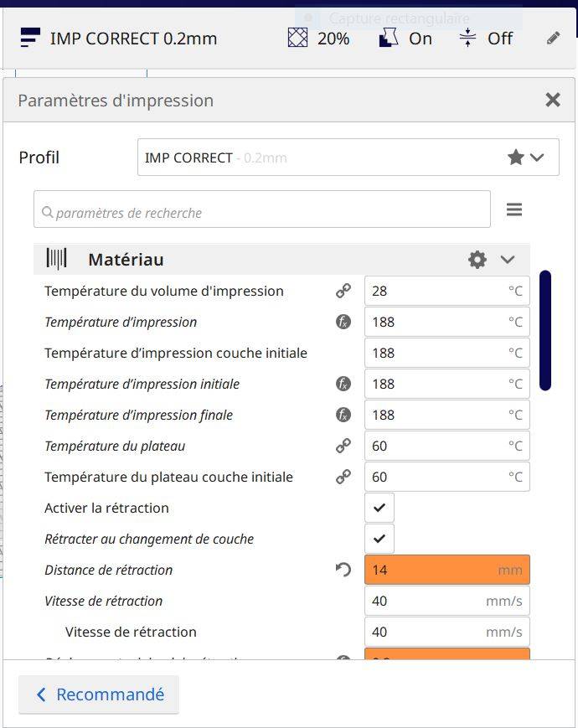Click the Matériau section gear icon

click(477, 260)
